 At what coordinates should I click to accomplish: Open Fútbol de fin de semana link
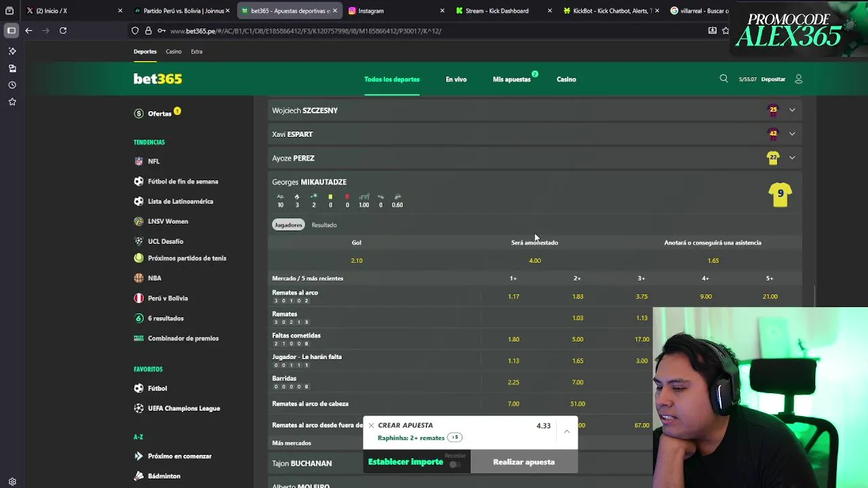click(x=183, y=182)
